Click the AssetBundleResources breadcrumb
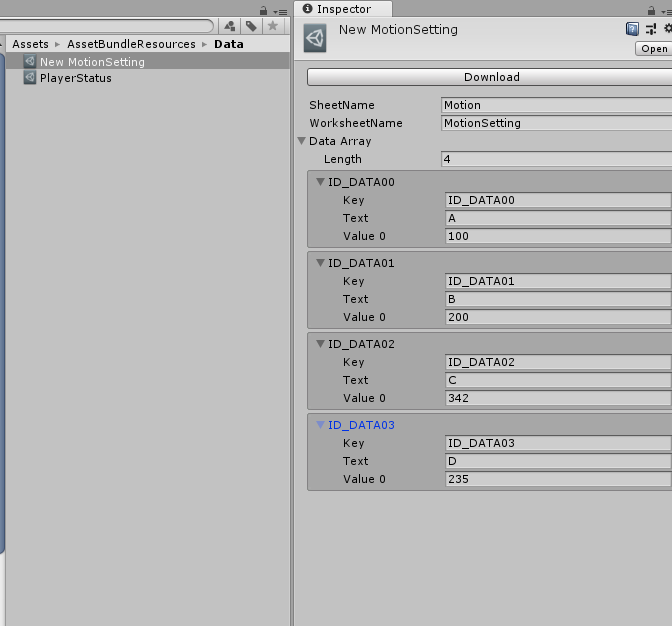Image resolution: width=672 pixels, height=626 pixels. click(131, 44)
